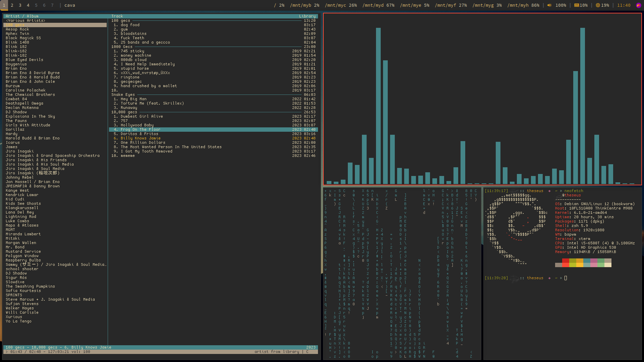This screenshot has height=362, width=644.
Task: Open the purple flame tray icon
Action: pyautogui.click(x=638, y=5)
